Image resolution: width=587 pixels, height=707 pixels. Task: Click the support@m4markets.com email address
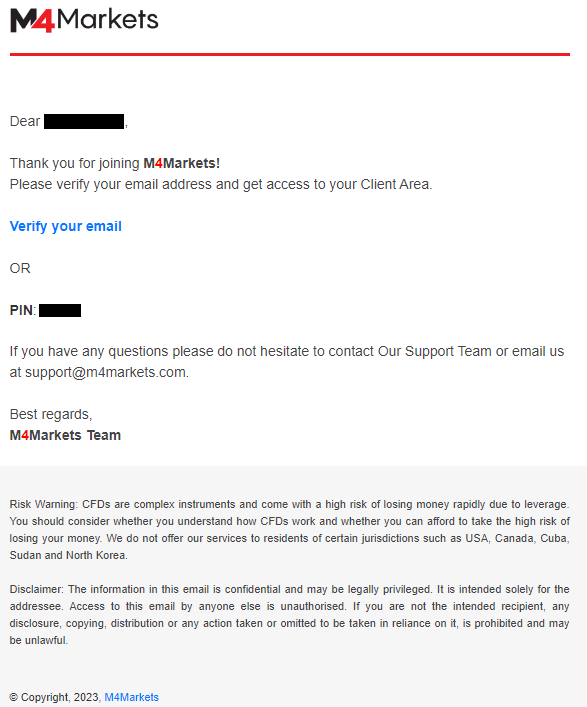[x=106, y=372]
